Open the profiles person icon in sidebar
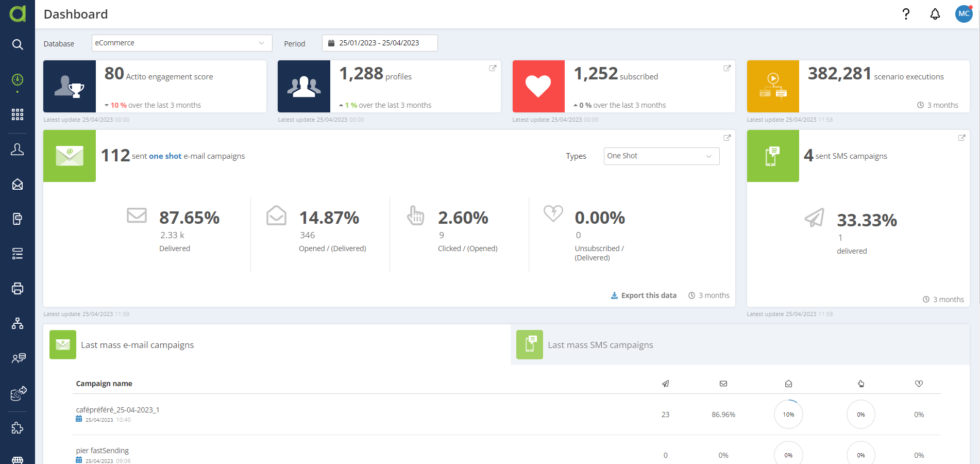This screenshot has width=980, height=464. coord(18,150)
